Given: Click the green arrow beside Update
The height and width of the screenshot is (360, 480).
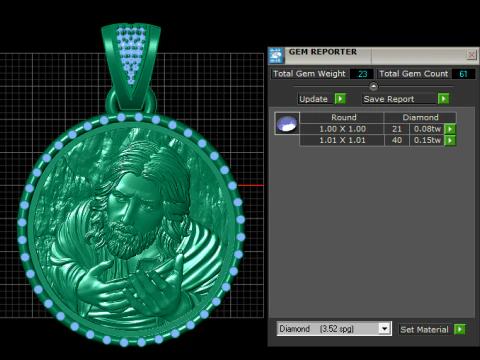Looking at the screenshot, I should pos(340,99).
